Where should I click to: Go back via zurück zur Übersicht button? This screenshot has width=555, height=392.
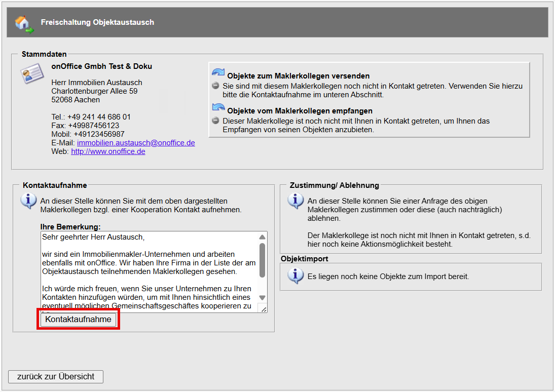(x=56, y=377)
